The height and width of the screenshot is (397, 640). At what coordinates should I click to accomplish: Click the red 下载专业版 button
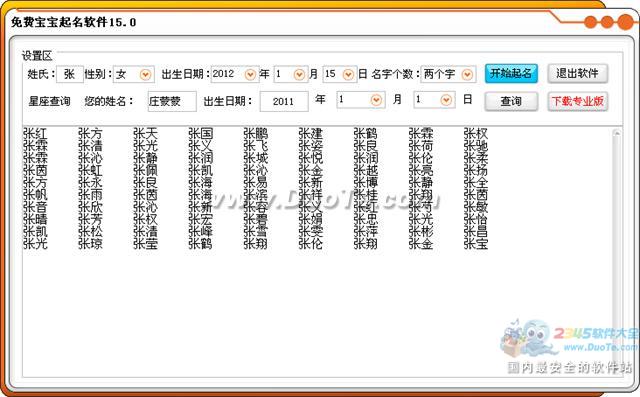[x=578, y=101]
